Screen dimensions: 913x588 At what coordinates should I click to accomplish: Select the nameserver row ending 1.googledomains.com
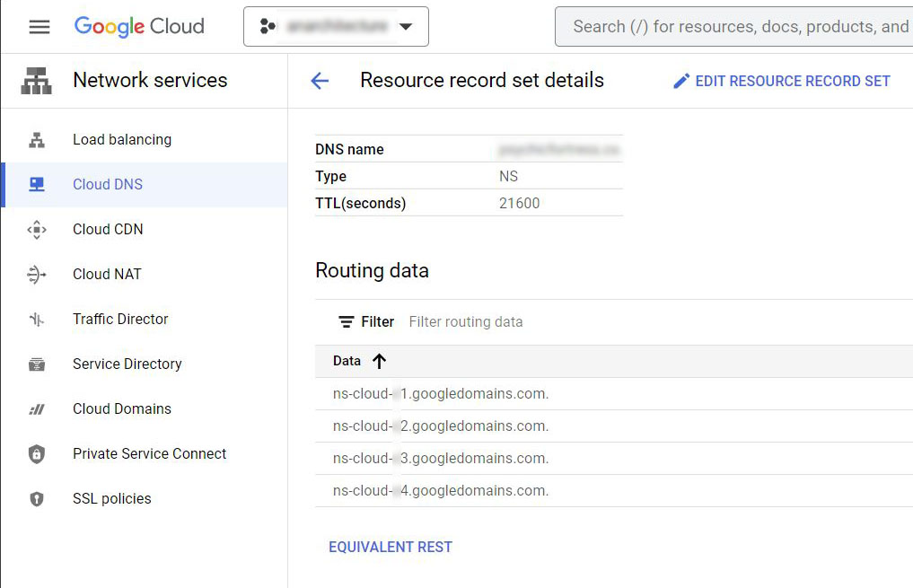(614, 393)
